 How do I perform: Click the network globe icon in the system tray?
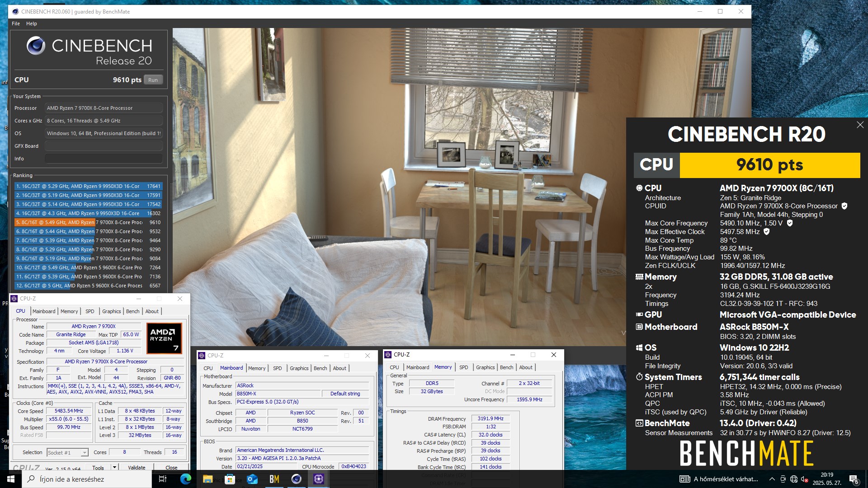794,479
